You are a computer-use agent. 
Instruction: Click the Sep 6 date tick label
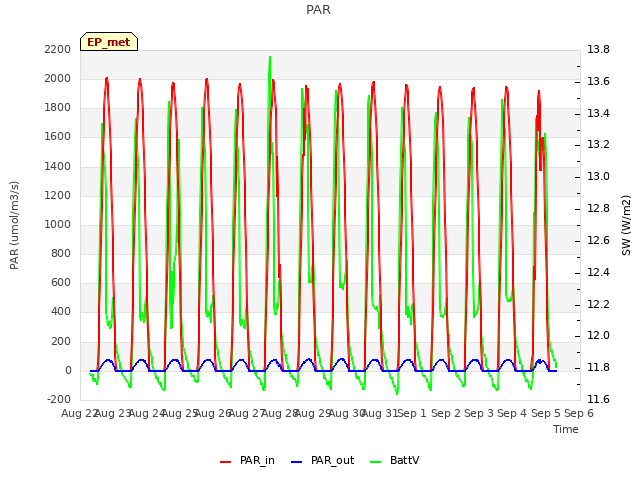[579, 413]
